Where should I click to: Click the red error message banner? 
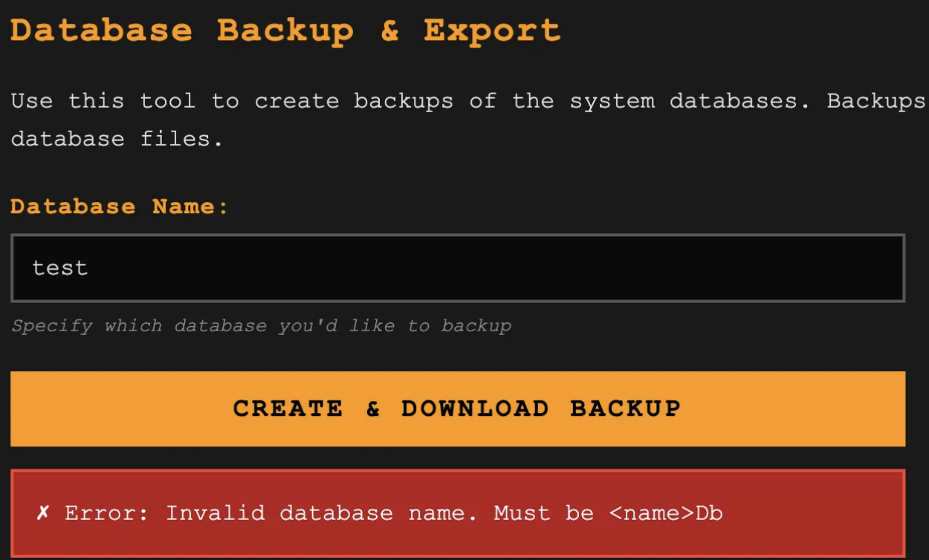tap(457, 513)
